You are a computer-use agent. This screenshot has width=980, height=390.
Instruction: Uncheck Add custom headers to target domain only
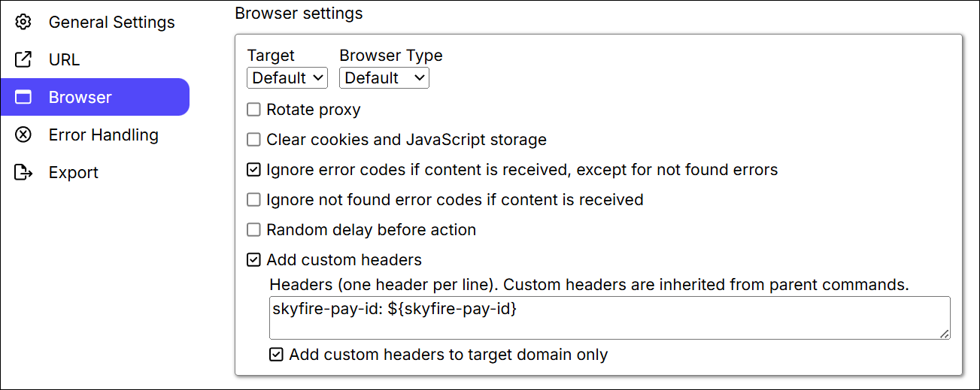pos(277,355)
